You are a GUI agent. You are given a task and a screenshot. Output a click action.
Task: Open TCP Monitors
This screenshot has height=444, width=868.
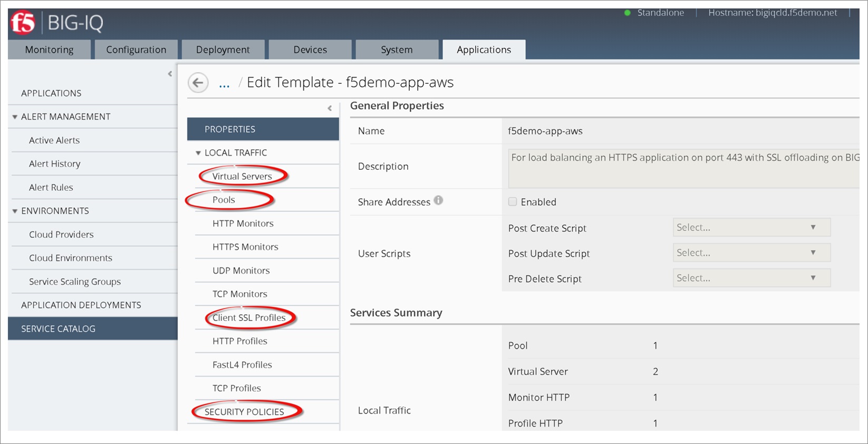[x=240, y=294]
